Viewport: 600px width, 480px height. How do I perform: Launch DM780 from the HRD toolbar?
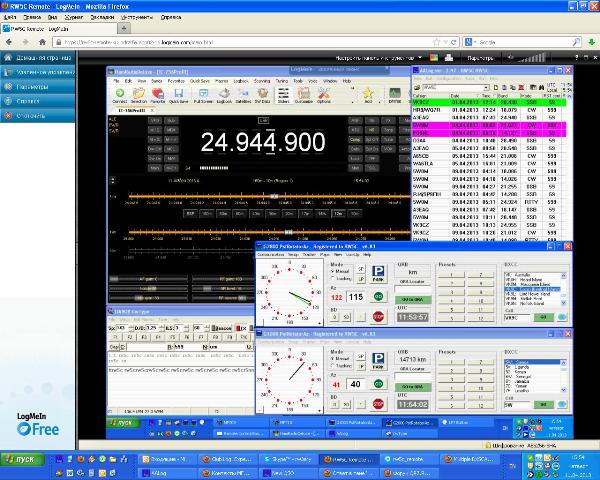(x=395, y=95)
